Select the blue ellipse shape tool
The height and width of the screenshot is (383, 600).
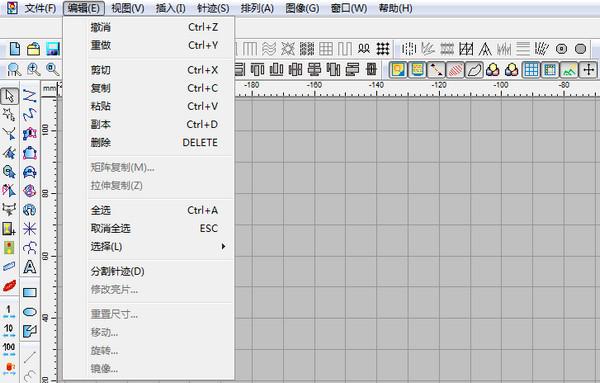29,312
